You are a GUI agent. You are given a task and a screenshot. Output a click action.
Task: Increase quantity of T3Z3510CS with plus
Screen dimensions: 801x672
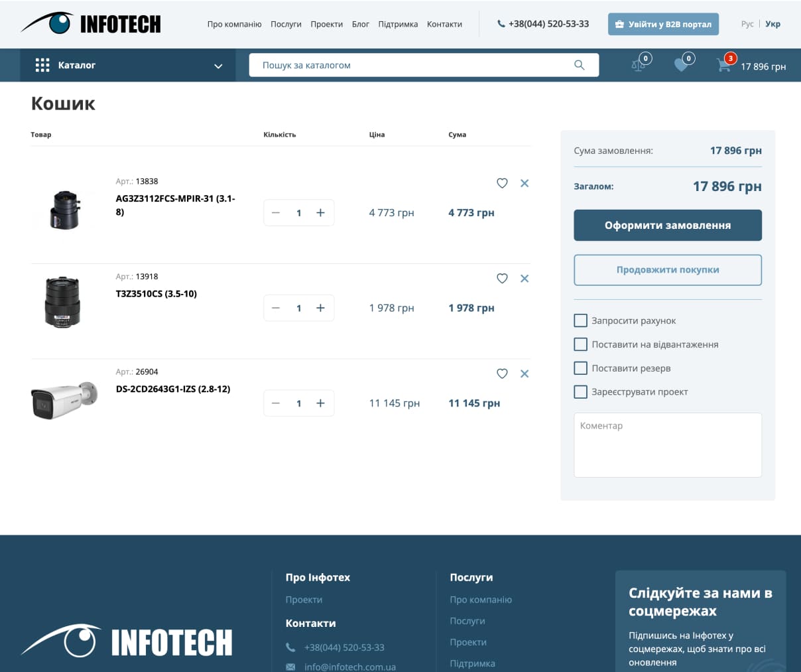(320, 308)
